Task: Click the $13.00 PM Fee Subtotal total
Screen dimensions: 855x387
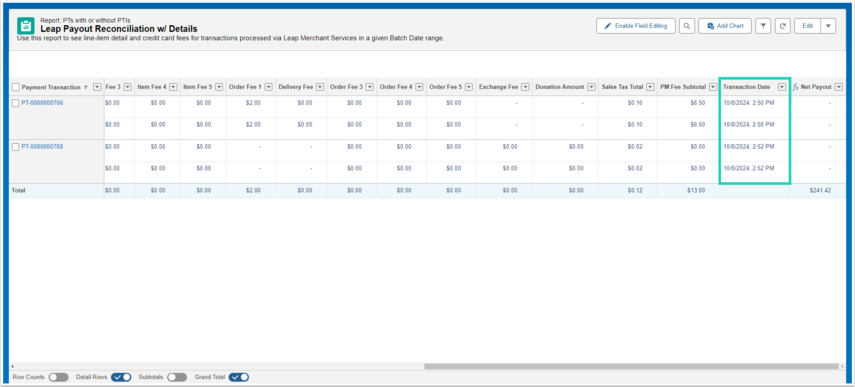Action: (x=696, y=191)
